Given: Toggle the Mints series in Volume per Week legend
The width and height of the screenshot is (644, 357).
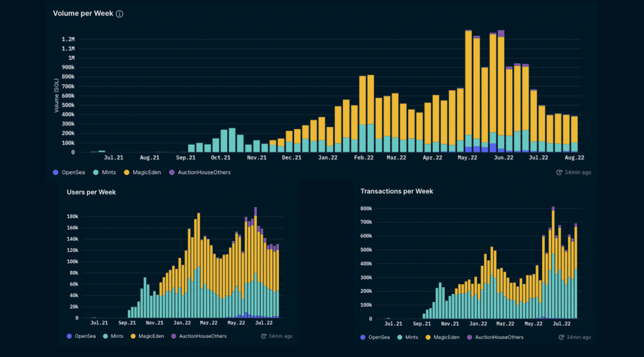Looking at the screenshot, I should (x=108, y=172).
